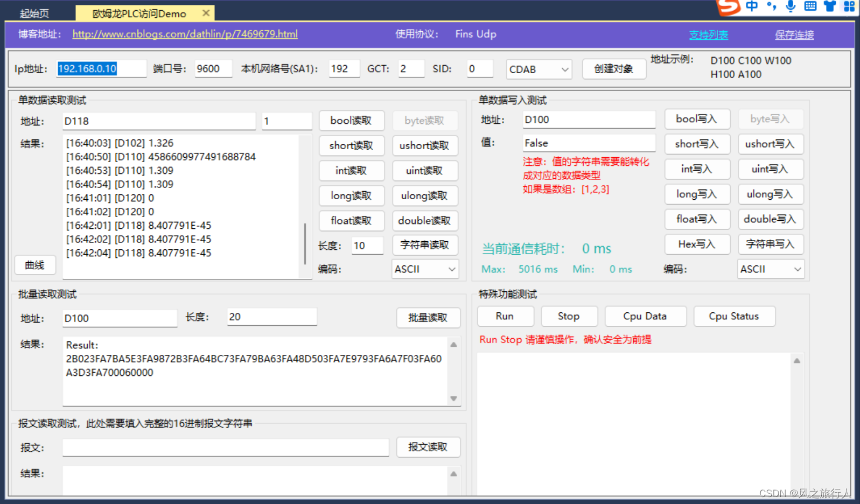The width and height of the screenshot is (860, 504).
Task: Click the single read address field D118
Action: pos(159,121)
